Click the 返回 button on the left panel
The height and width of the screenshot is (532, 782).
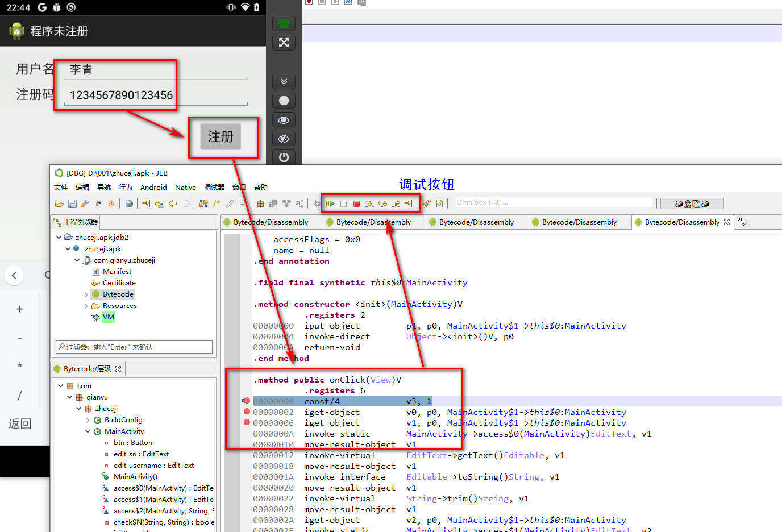coord(19,423)
